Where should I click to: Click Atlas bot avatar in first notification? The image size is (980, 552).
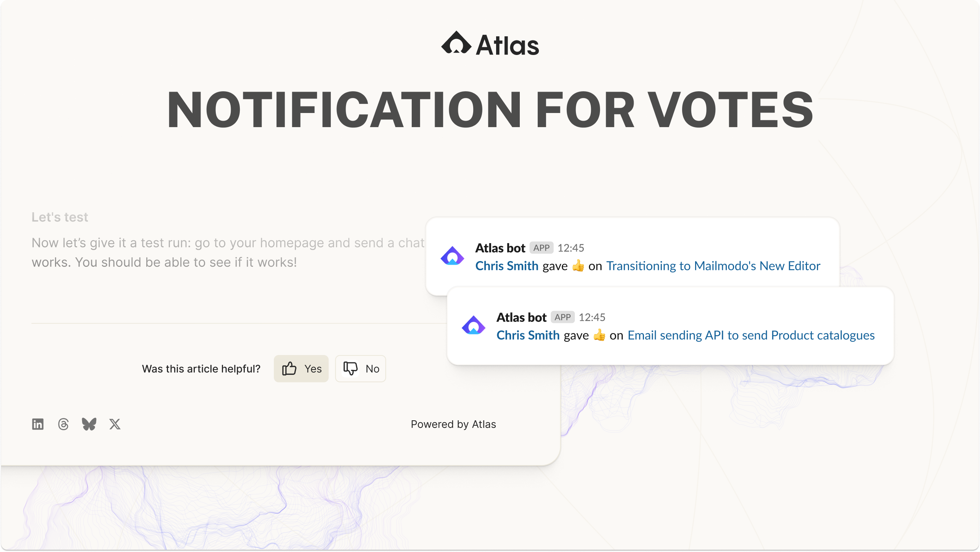(452, 256)
